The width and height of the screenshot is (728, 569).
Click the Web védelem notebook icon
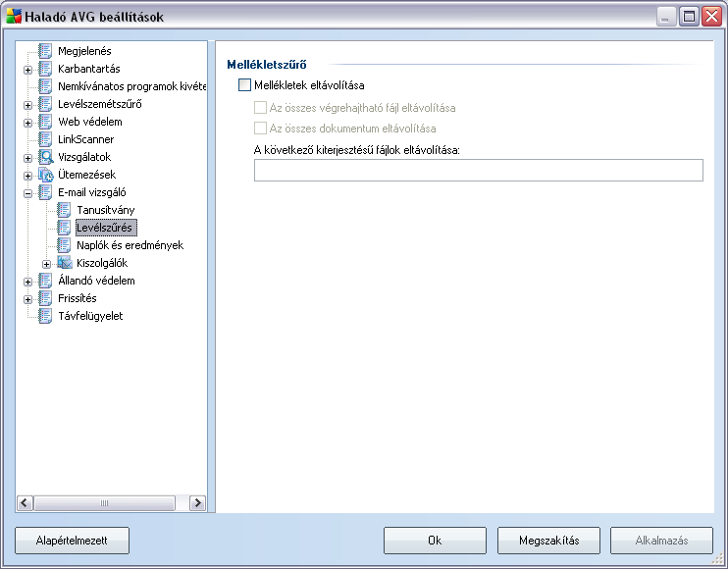[45, 122]
